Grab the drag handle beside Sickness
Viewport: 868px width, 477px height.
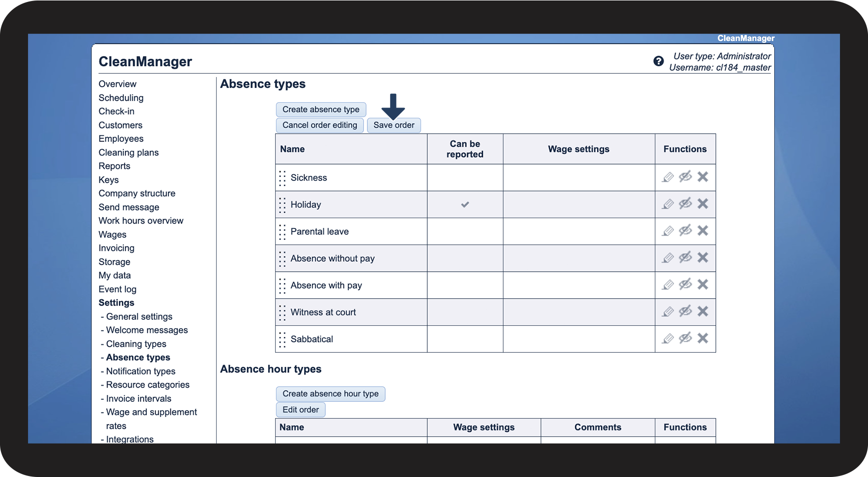click(282, 178)
